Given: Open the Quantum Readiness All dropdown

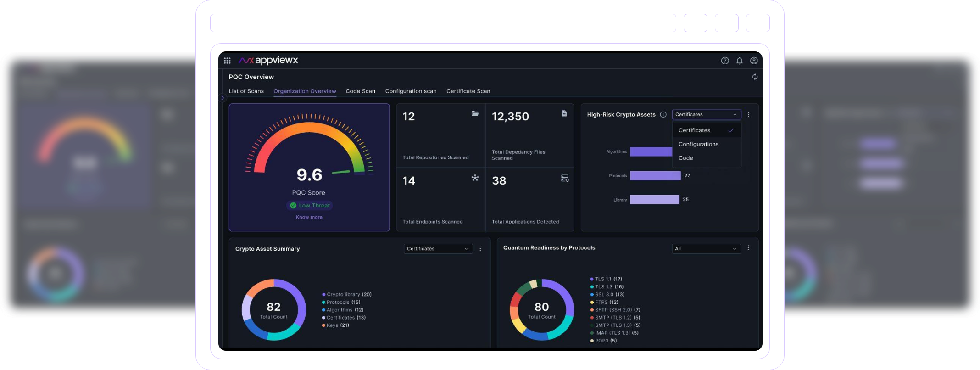Looking at the screenshot, I should (x=706, y=249).
